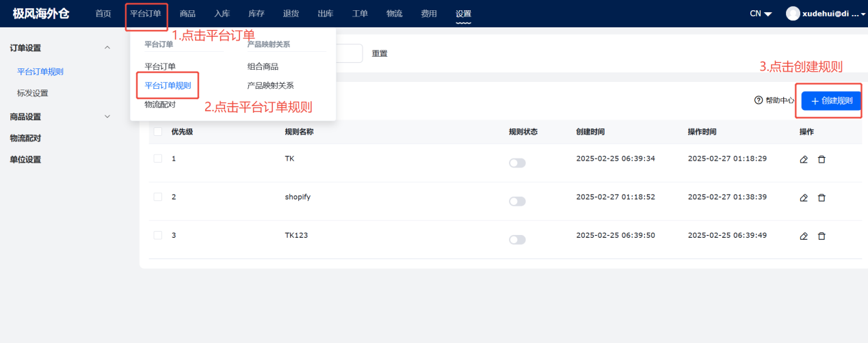Screen dimensions: 868x343
Task: Open the 出库 top menu
Action: (x=326, y=14)
